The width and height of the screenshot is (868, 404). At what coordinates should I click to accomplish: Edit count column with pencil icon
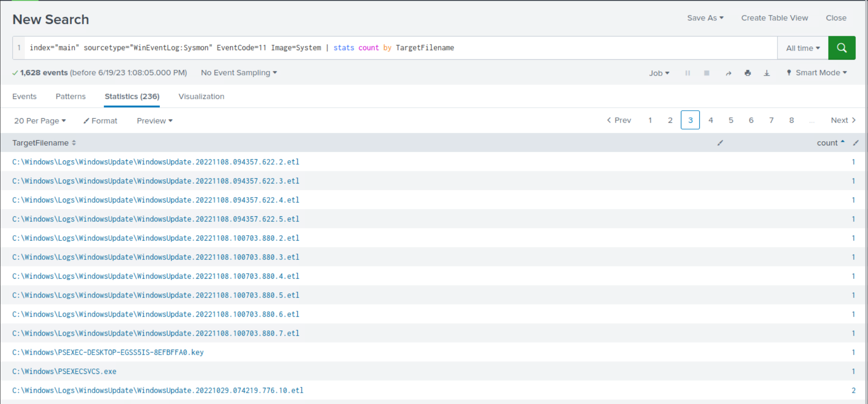(855, 143)
